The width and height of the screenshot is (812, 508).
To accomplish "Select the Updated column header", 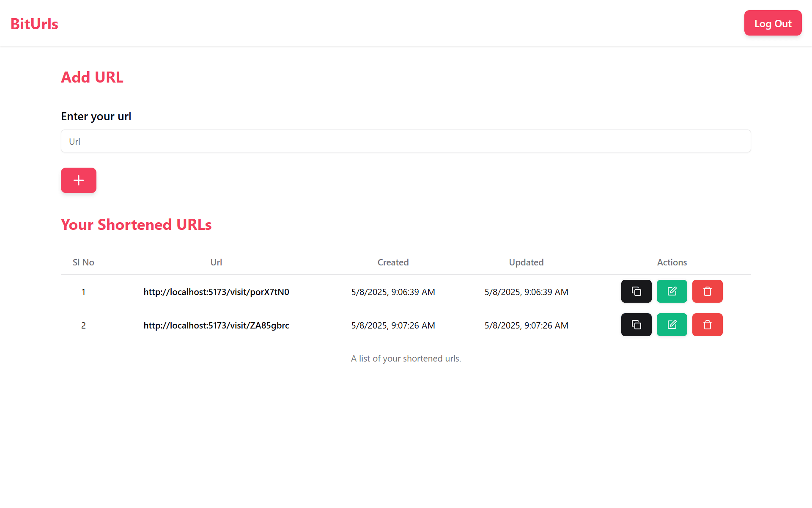I will click(x=526, y=262).
